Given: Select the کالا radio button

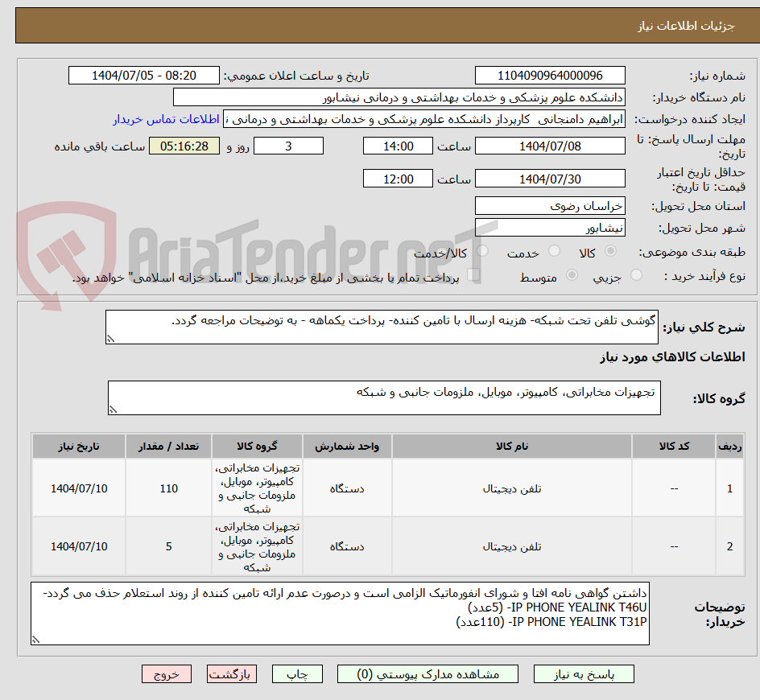Looking at the screenshot, I should [611, 251].
